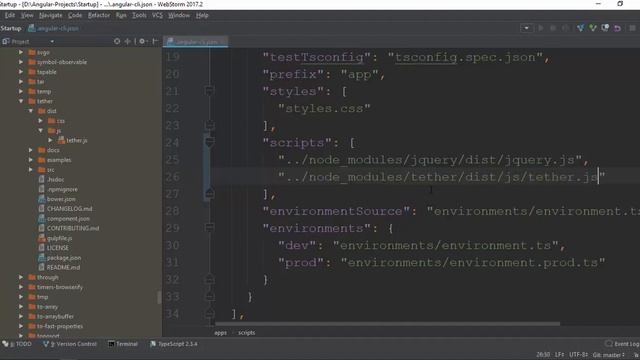Open the Navigate menu
The image size is (640, 360).
[51, 16]
